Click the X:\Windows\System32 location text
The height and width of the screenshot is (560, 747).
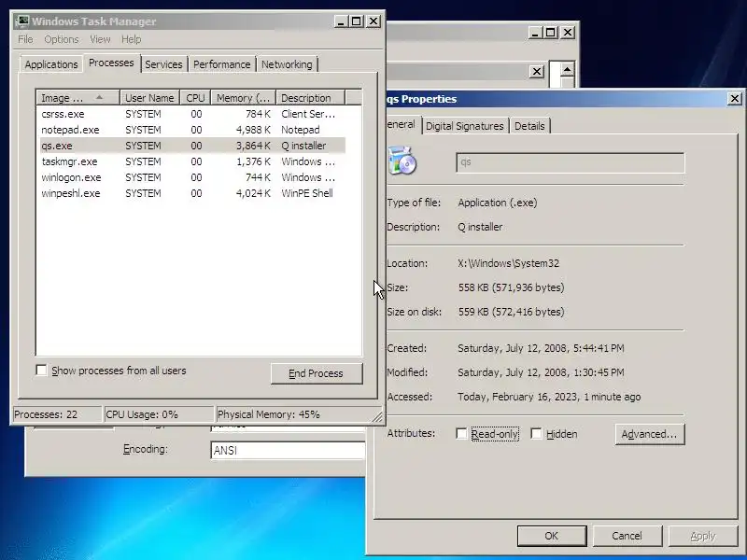[508, 263]
